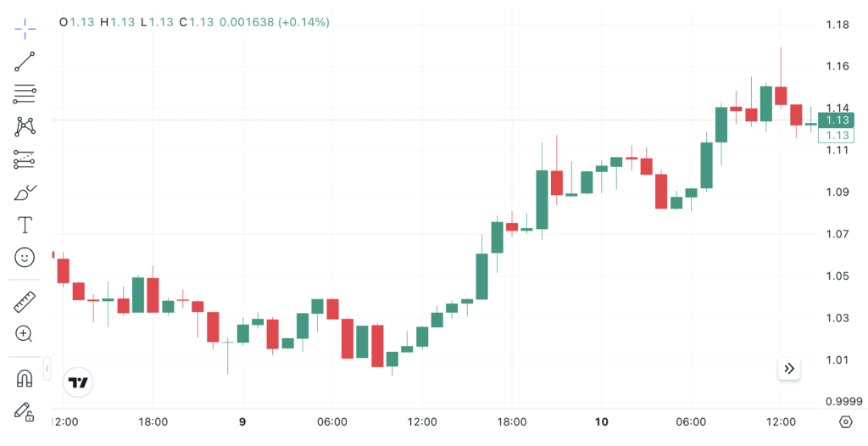Collapse the left drawing toolbar
The width and height of the screenshot is (868, 446).
47,368
